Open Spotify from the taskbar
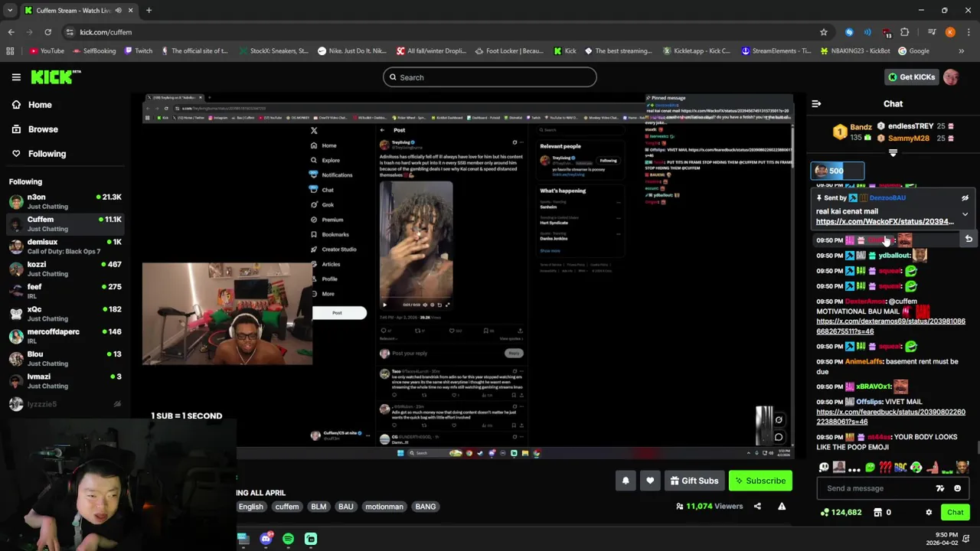This screenshot has width=980, height=551. coord(288,539)
